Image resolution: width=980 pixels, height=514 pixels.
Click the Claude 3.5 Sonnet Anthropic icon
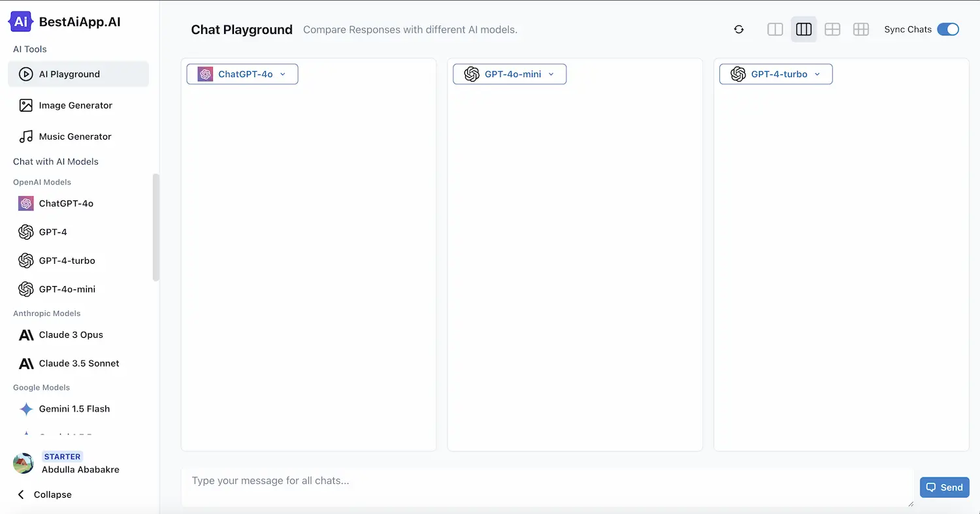click(26, 364)
